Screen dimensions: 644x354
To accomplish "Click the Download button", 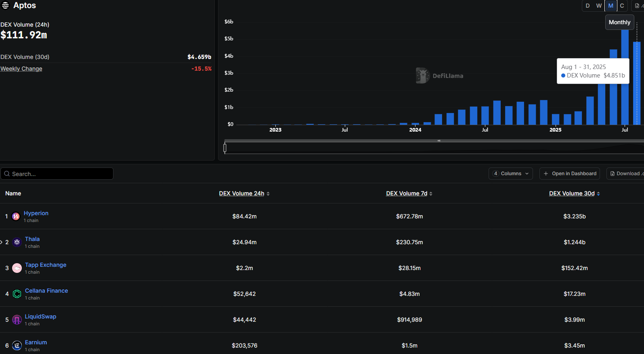I will (625, 174).
